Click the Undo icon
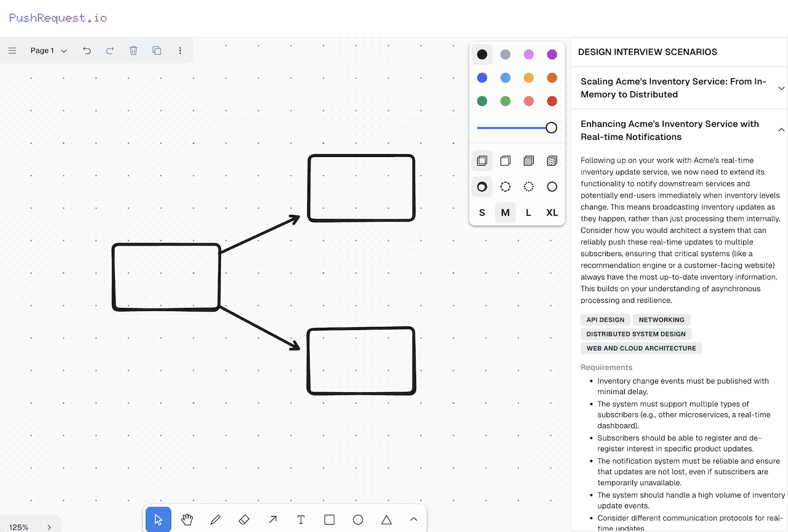Viewport: 788px width, 532px height. 87,50
